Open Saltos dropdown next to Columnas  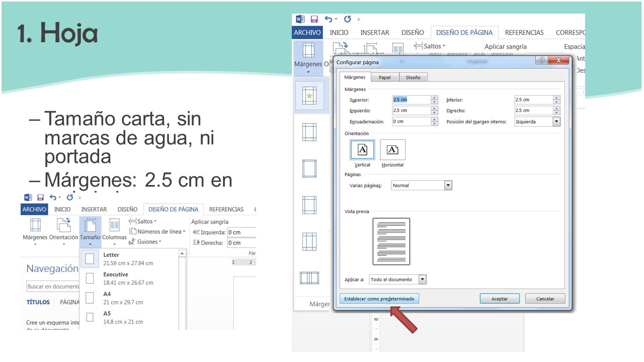(143, 221)
